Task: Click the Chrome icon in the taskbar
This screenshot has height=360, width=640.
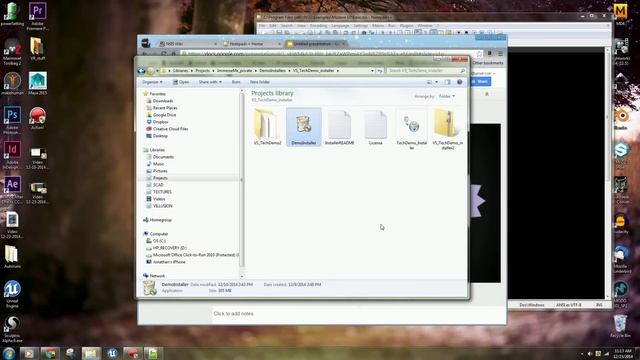Action: pos(50,353)
